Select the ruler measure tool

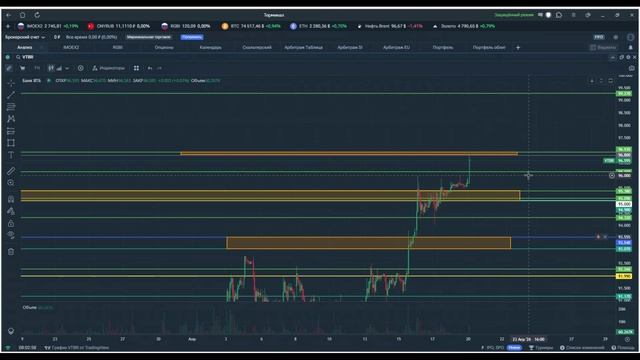click(x=11, y=171)
